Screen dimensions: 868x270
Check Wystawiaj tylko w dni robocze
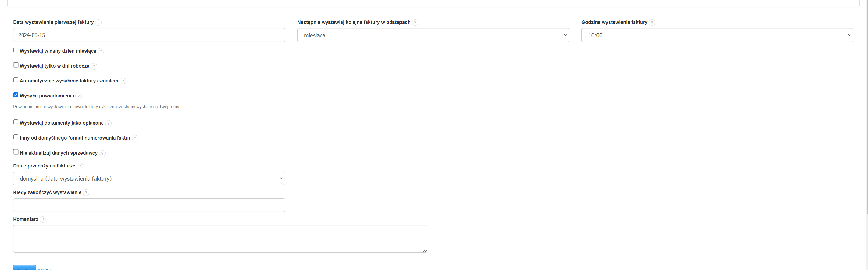tap(16, 65)
